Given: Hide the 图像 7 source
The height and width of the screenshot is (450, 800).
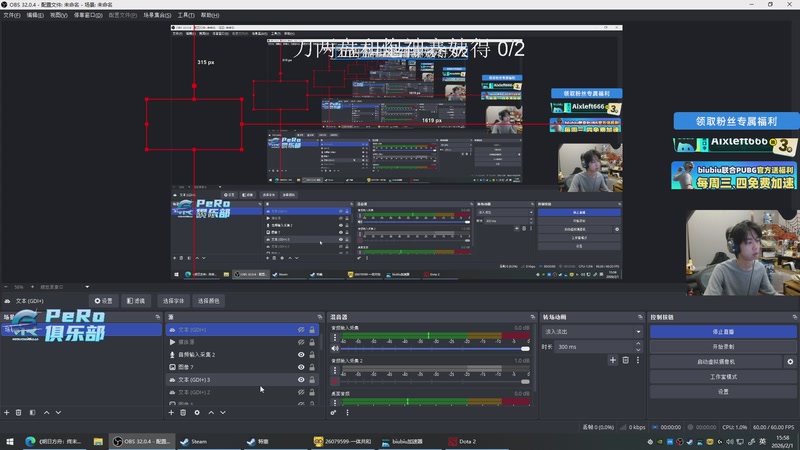Looking at the screenshot, I should [301, 367].
